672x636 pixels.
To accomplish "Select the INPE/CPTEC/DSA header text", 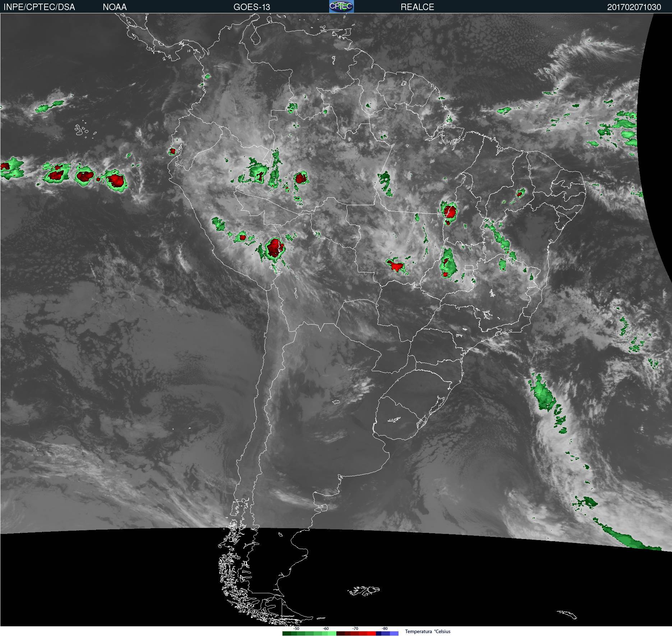I will (x=39, y=7).
